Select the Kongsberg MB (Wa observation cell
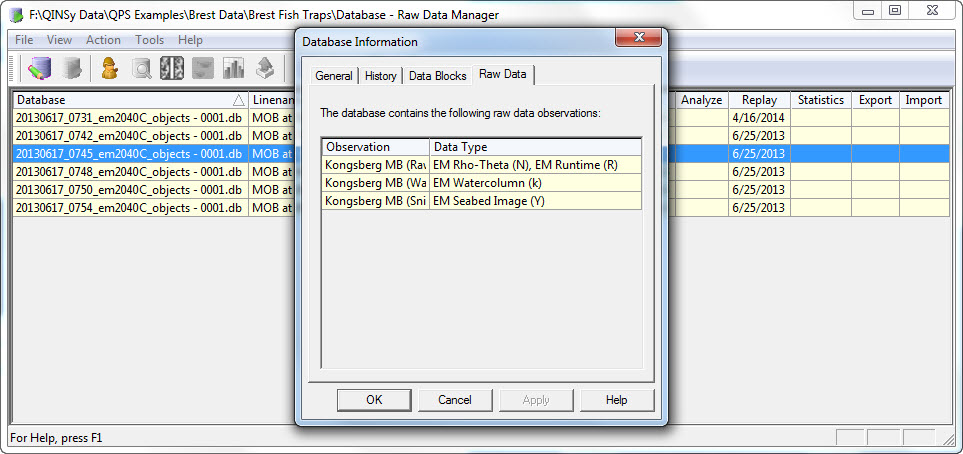Screen dimensions: 963x454 pos(375,183)
